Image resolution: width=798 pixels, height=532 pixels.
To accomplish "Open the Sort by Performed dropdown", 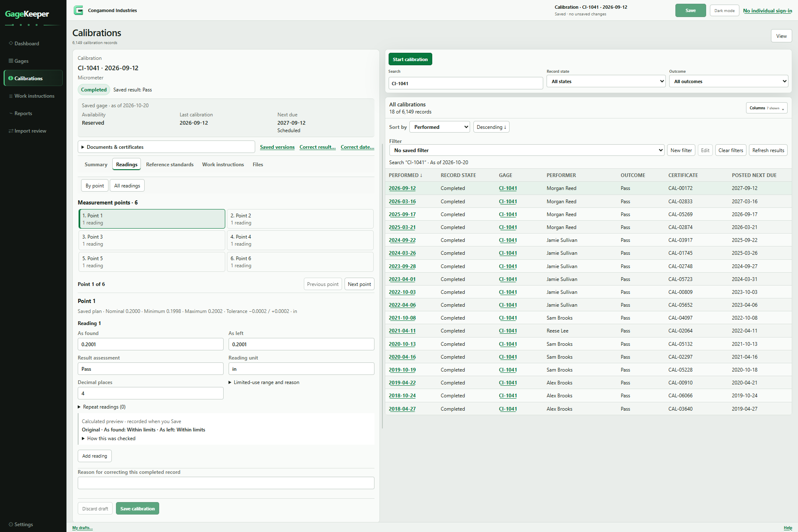I will (440, 127).
